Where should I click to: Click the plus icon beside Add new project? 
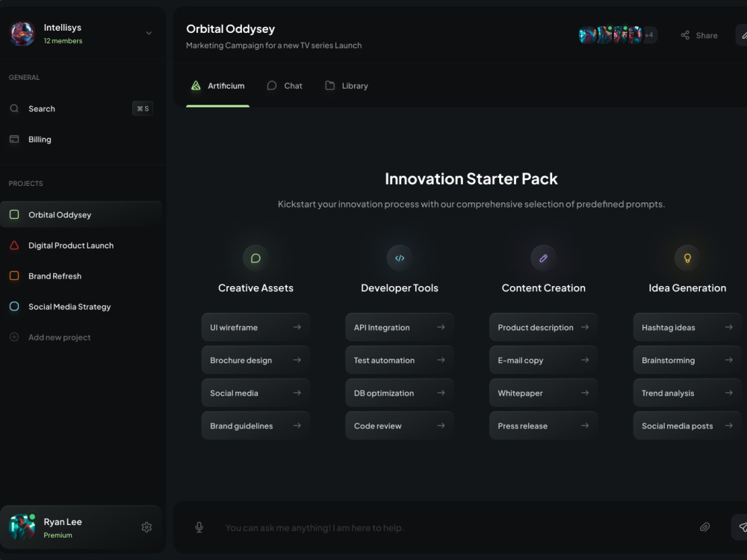coord(14,337)
